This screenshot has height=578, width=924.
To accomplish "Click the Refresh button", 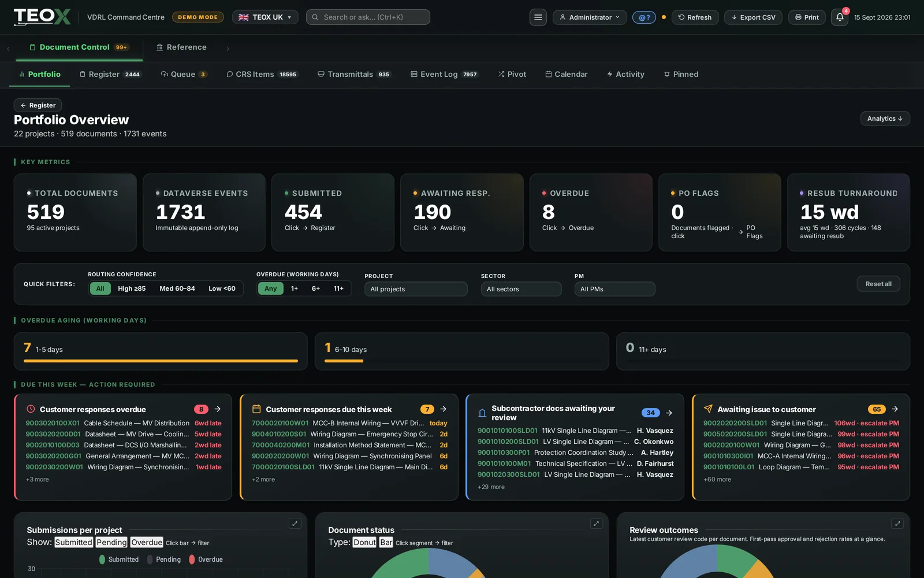I will click(695, 17).
